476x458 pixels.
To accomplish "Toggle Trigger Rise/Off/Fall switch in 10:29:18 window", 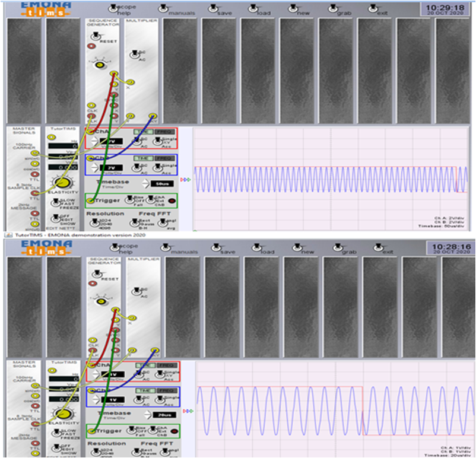I will click(x=130, y=200).
